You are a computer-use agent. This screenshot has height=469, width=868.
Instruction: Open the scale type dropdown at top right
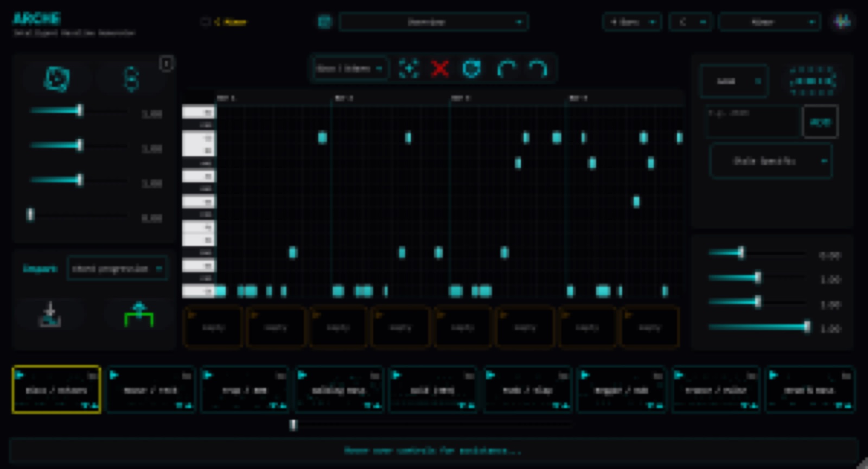coord(769,22)
